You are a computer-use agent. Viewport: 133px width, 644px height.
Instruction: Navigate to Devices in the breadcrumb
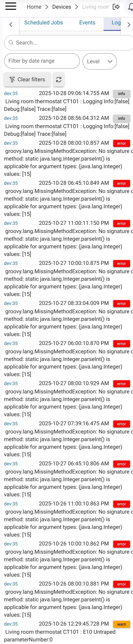[x=61, y=7]
